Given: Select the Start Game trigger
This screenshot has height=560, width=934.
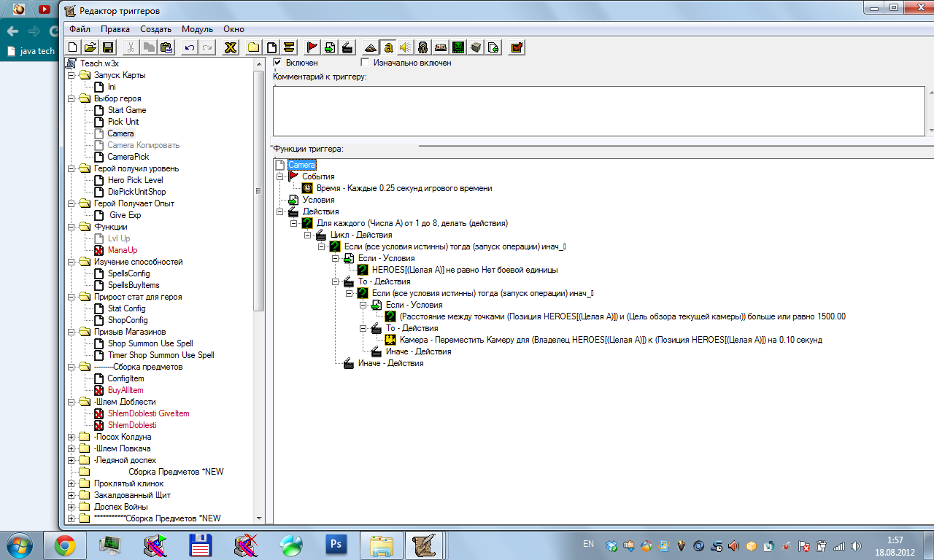Looking at the screenshot, I should coord(127,110).
